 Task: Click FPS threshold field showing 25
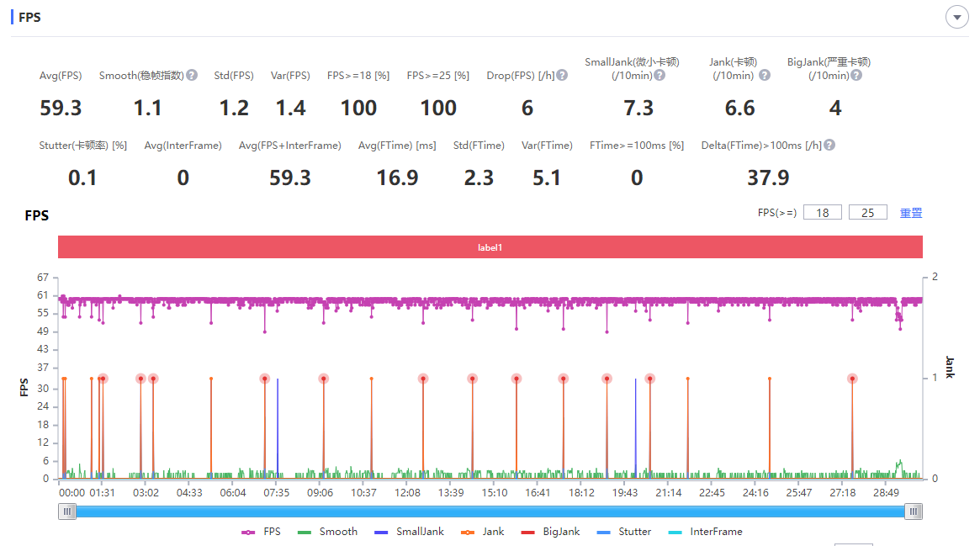pos(868,213)
